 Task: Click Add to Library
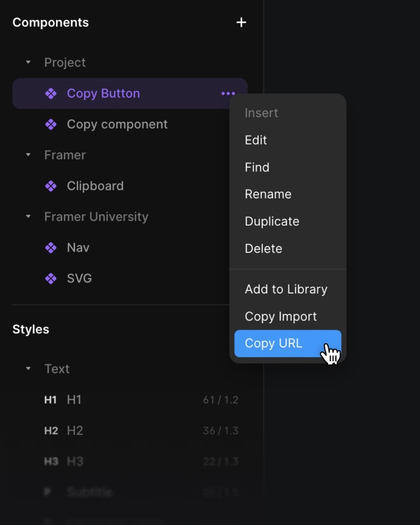(x=286, y=289)
